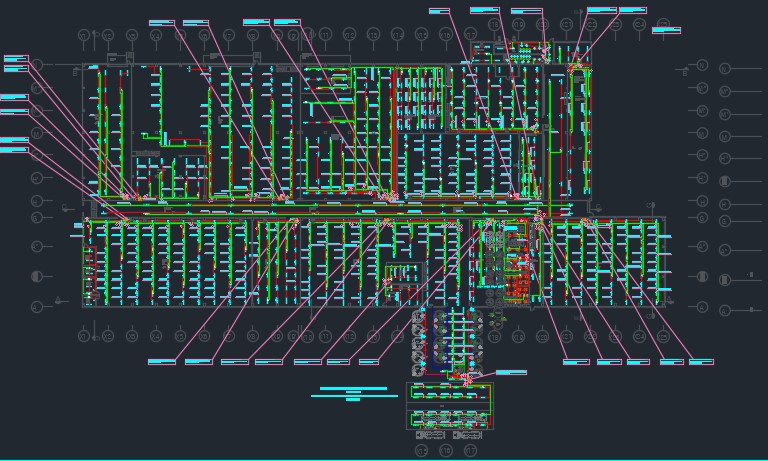Click the leftmost grid bubble below the annex

(x=421, y=451)
